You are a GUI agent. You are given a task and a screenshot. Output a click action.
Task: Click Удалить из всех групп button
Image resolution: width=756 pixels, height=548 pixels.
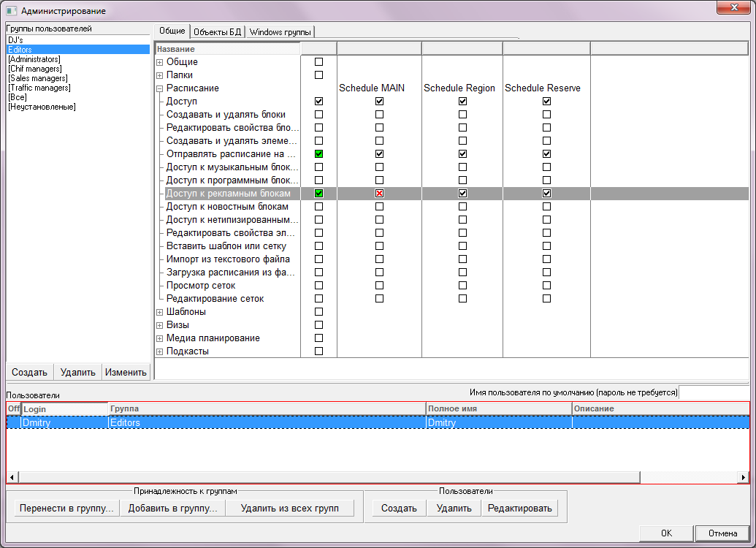pyautogui.click(x=290, y=509)
